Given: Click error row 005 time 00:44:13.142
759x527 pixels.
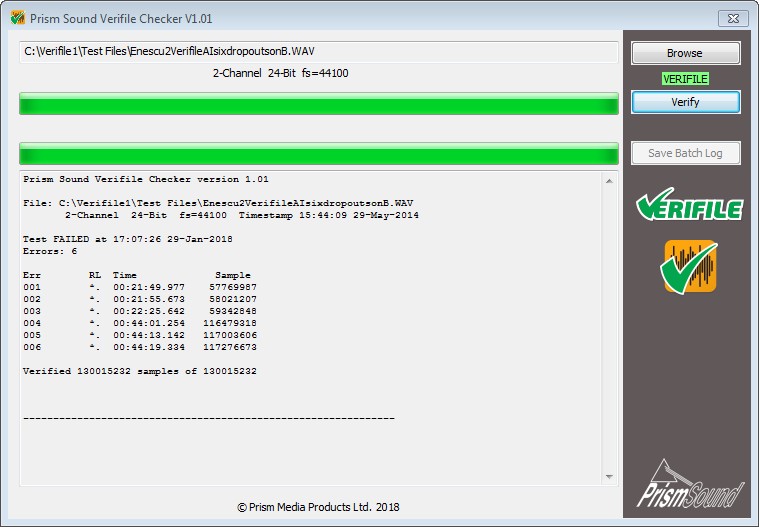Looking at the screenshot, I should click(149, 335).
